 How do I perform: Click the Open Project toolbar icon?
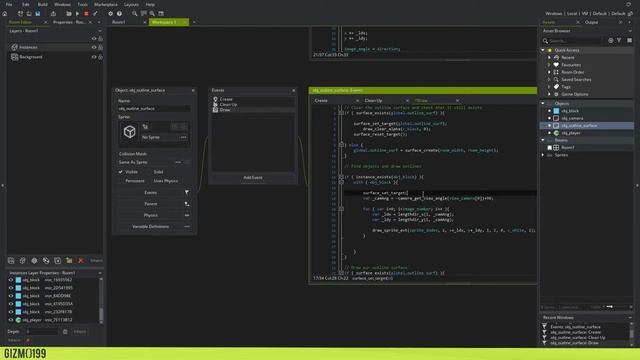point(29,13)
